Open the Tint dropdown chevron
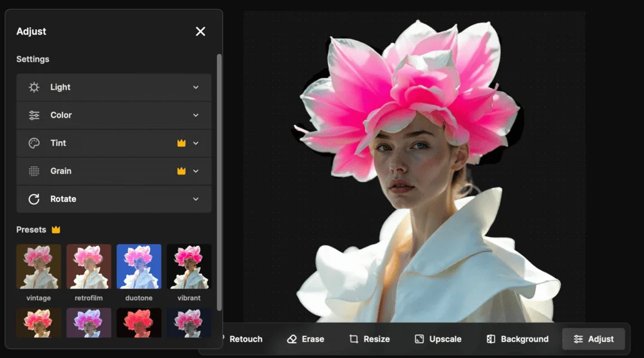 pyautogui.click(x=196, y=143)
